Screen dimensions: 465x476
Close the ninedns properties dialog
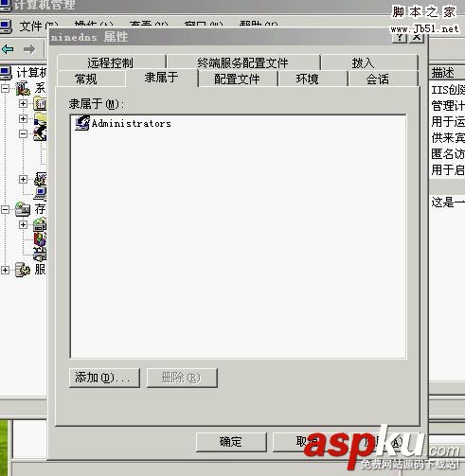[417, 37]
